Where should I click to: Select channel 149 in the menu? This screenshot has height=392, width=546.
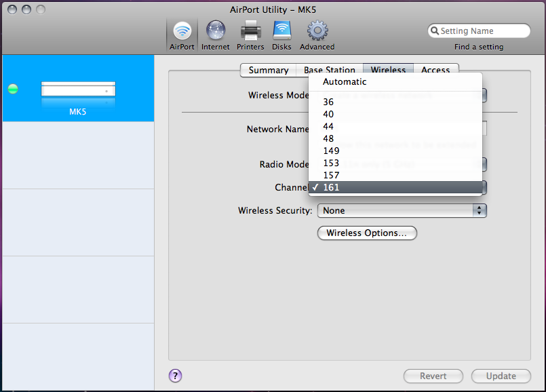395,151
